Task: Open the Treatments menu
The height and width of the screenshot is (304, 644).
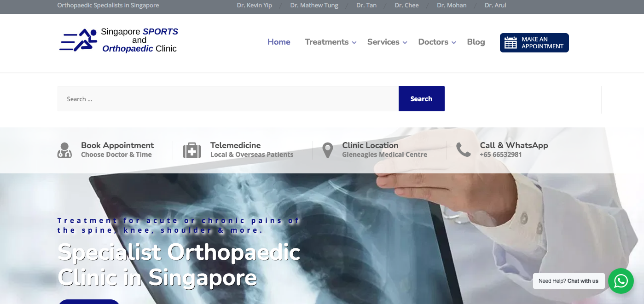Action: 327,42
